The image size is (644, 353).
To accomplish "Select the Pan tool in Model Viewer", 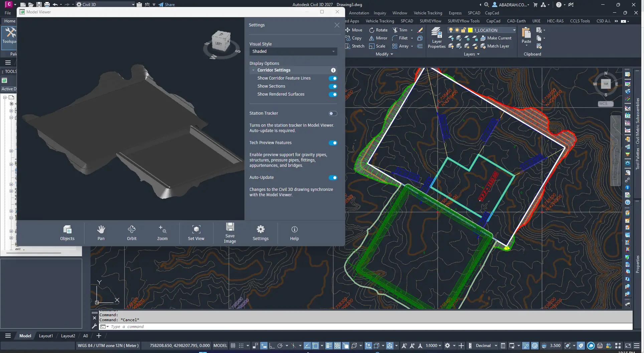I will coord(101,233).
